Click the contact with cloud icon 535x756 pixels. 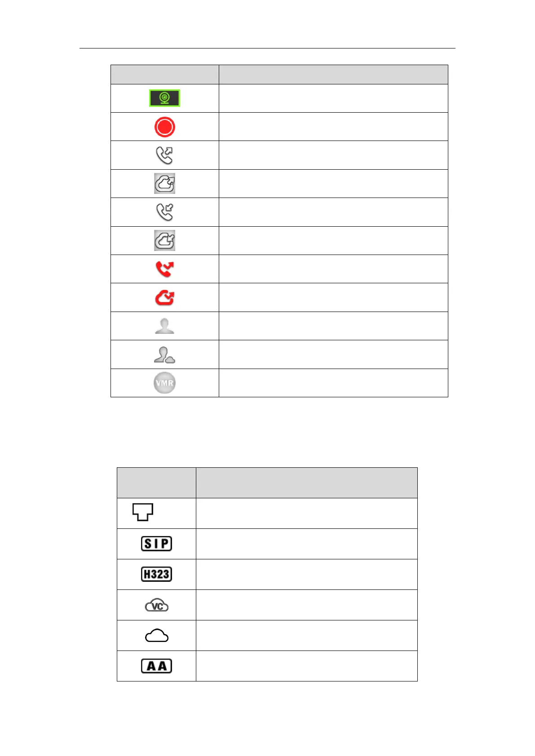coord(164,355)
